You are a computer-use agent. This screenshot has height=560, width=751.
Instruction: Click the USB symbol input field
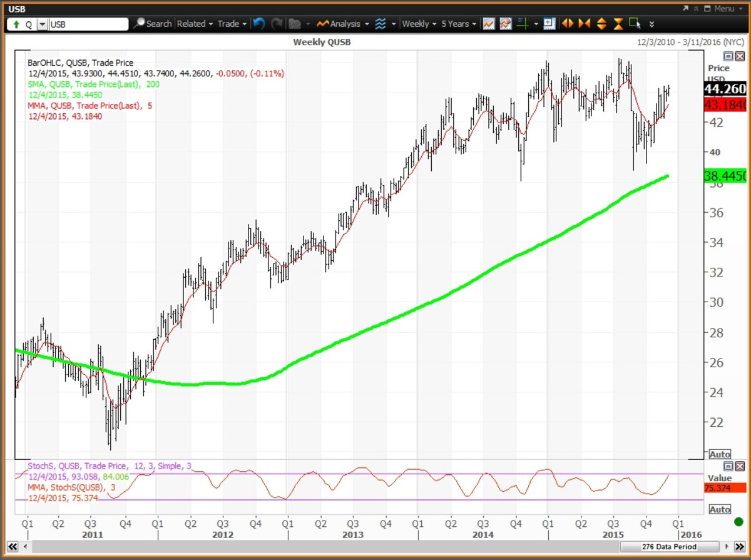(88, 24)
